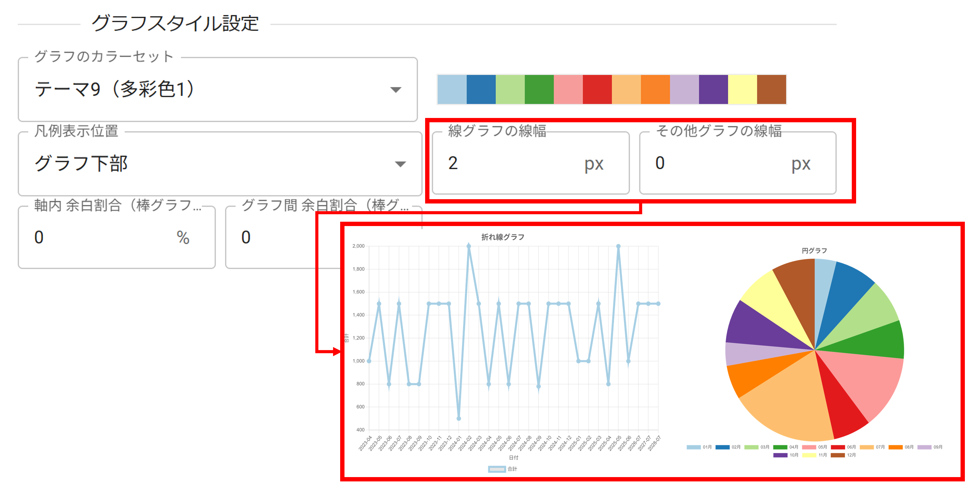The width and height of the screenshot is (980, 495).
Task: Toggle the 10月 pie legend item
Action: tap(786, 455)
